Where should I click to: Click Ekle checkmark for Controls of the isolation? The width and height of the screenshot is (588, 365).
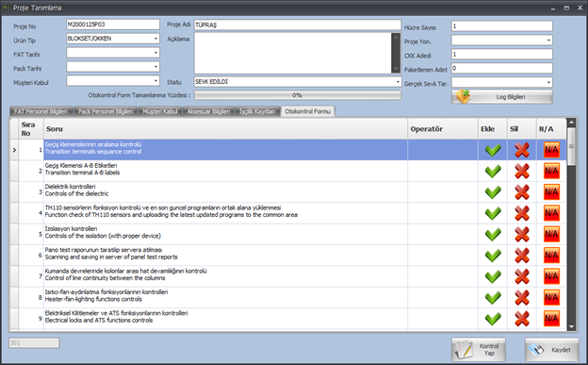493,234
